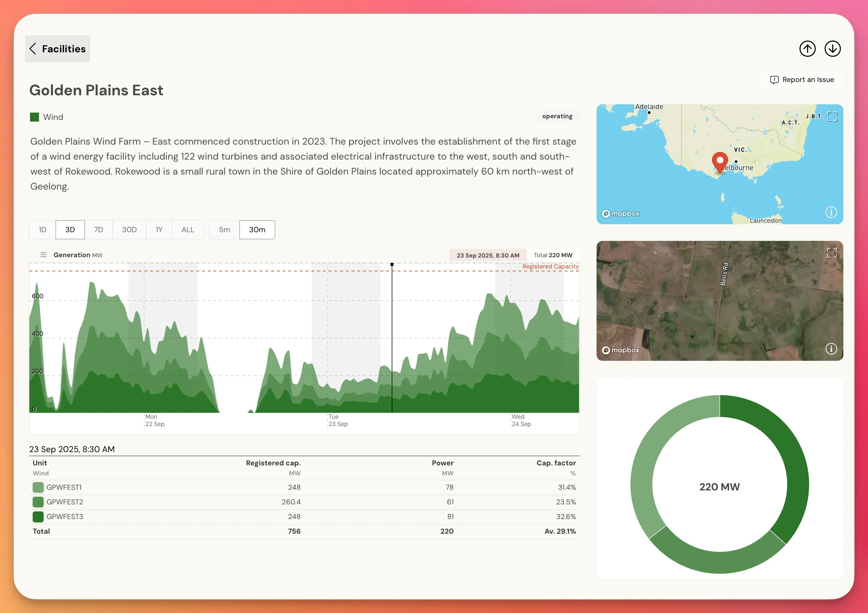Switch generation interval to 5m

(x=224, y=230)
